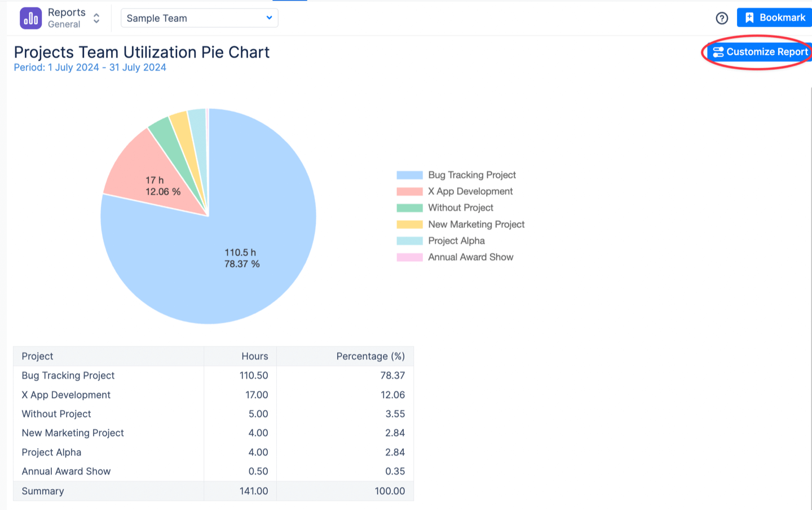
Task: Click the bookmark ribbon icon inside Bookmark button
Action: pos(749,18)
